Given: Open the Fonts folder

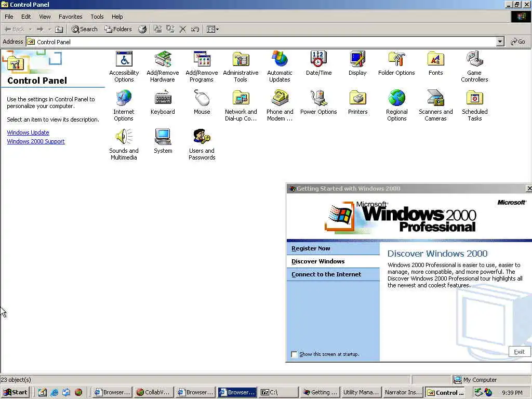Looking at the screenshot, I should [x=436, y=63].
